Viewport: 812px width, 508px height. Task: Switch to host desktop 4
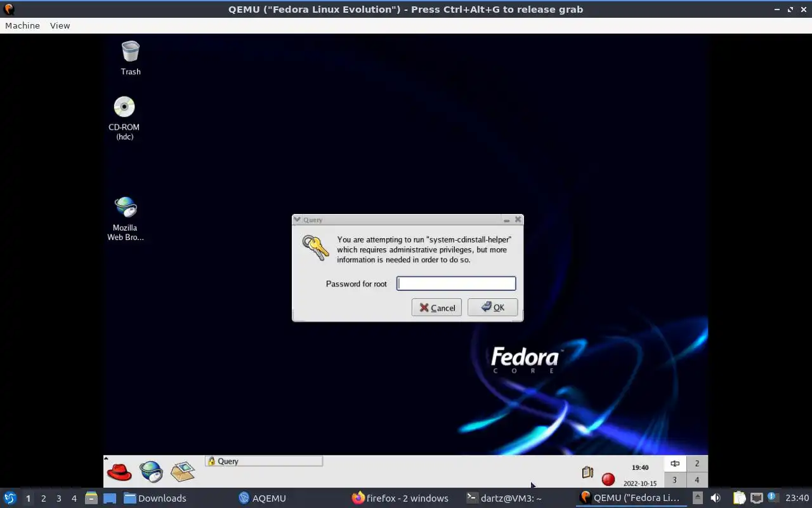74,498
